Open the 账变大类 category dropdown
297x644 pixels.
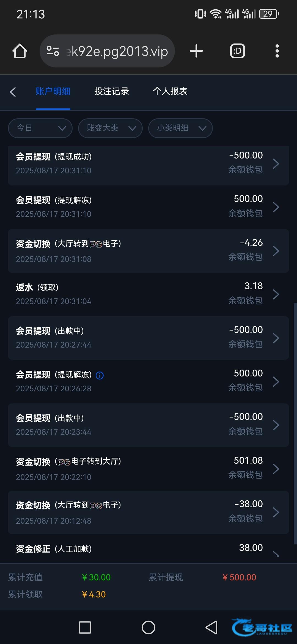click(110, 128)
